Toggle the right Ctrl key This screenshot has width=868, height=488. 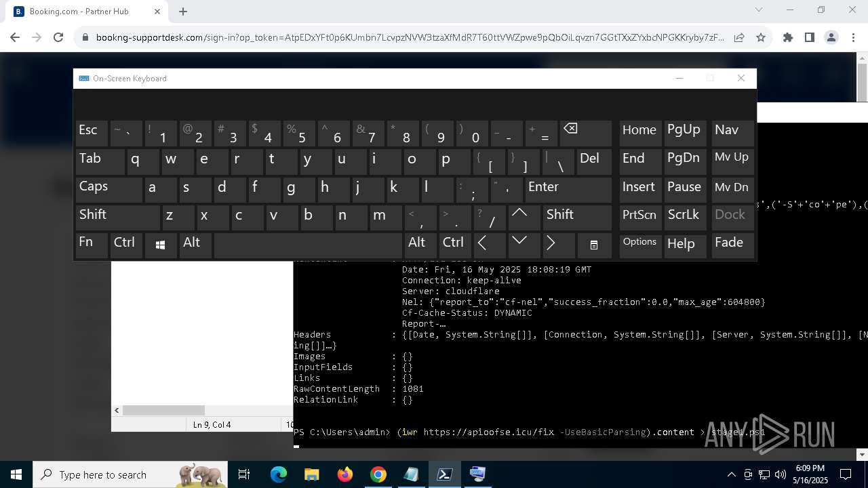tap(455, 245)
